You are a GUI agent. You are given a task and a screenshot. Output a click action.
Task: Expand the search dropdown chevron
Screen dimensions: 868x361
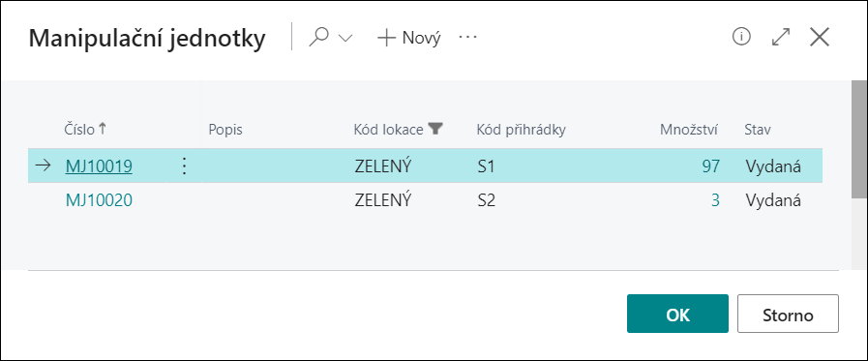point(344,38)
